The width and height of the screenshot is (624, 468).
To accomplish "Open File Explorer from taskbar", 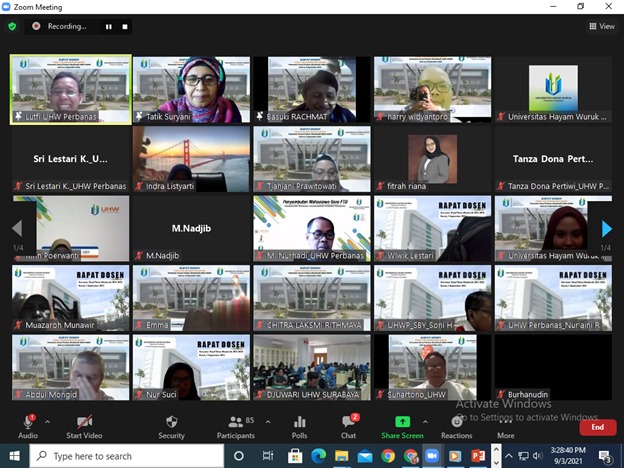I will click(x=341, y=456).
